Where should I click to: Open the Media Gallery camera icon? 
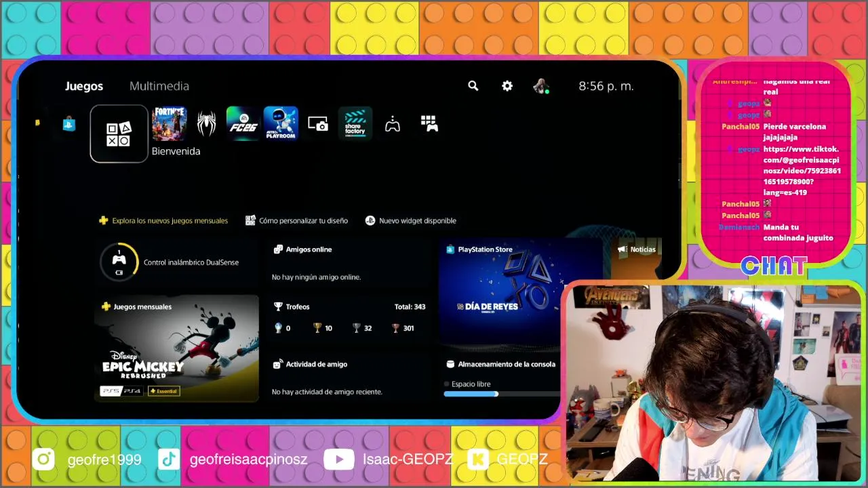318,124
